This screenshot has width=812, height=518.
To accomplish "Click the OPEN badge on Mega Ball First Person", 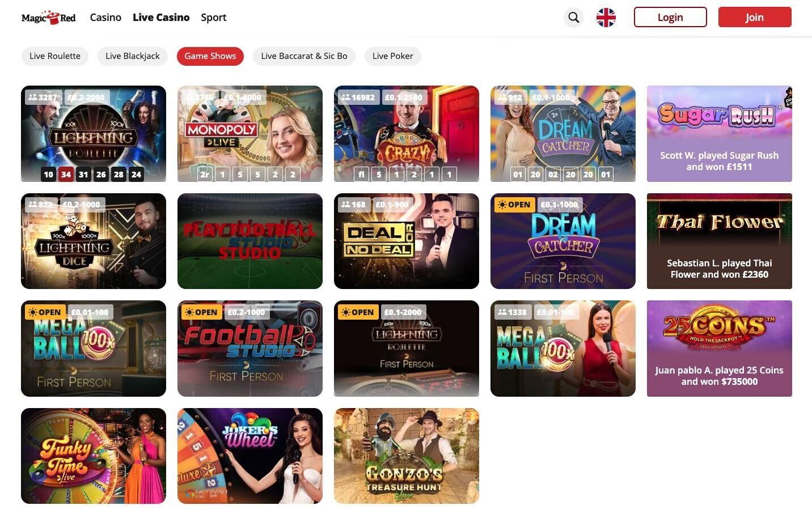I will tap(44, 312).
